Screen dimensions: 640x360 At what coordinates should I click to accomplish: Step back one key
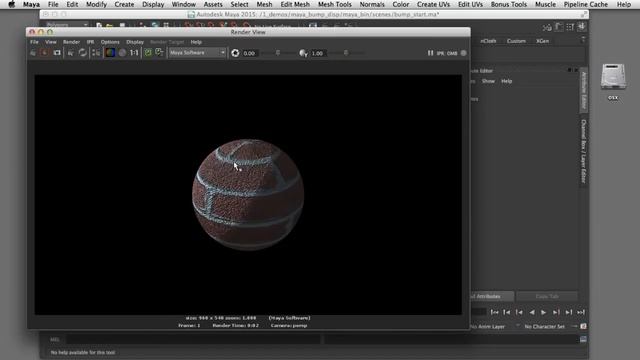[519, 312]
